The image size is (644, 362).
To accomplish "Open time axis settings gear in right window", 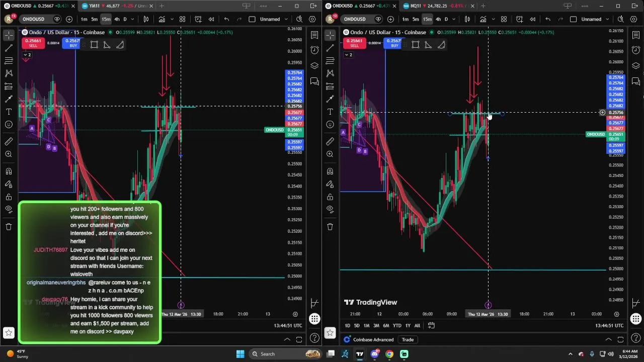I will [x=617, y=314].
